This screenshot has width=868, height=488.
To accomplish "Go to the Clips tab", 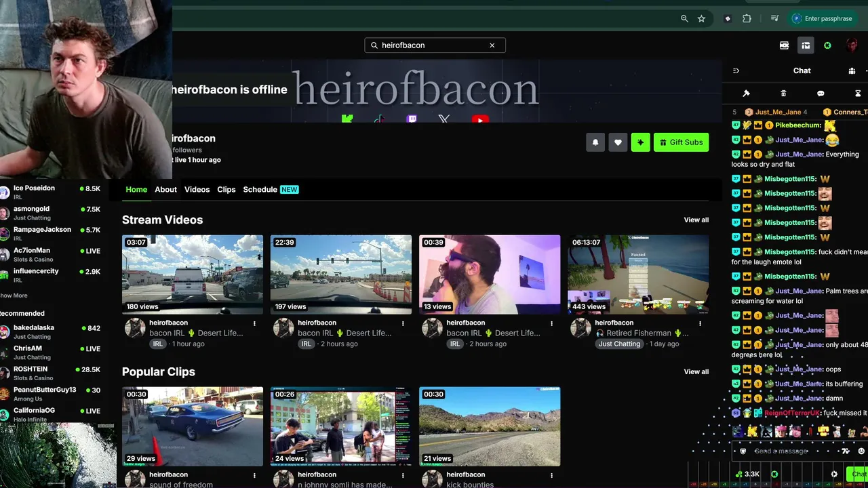I will [x=226, y=190].
